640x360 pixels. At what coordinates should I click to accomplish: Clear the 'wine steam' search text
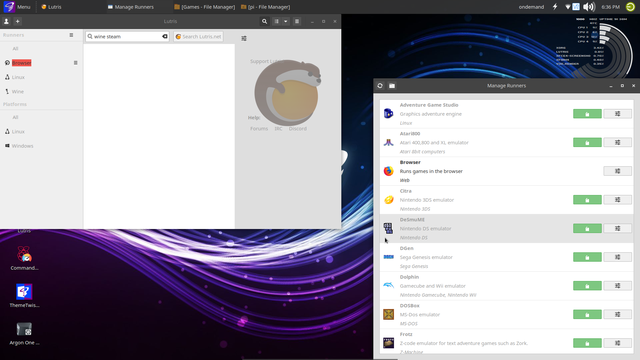coord(165,36)
